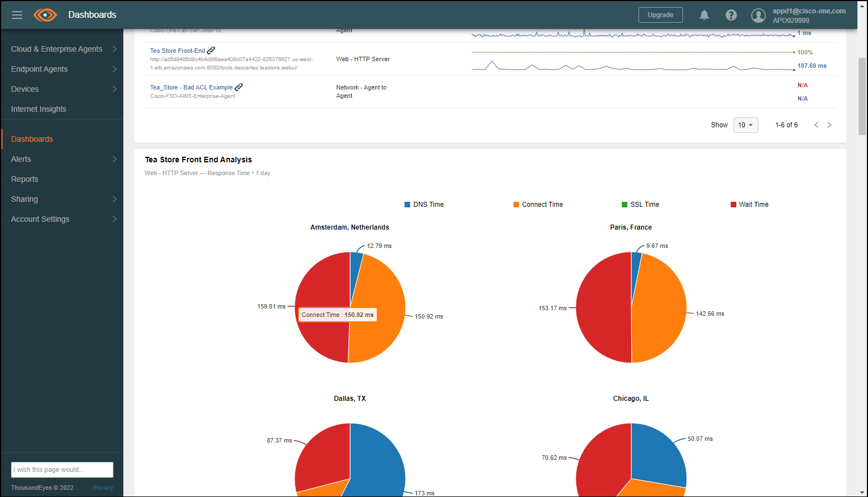Click the ThousandEyes eye logo
Screen dimensions: 868x497
point(45,15)
